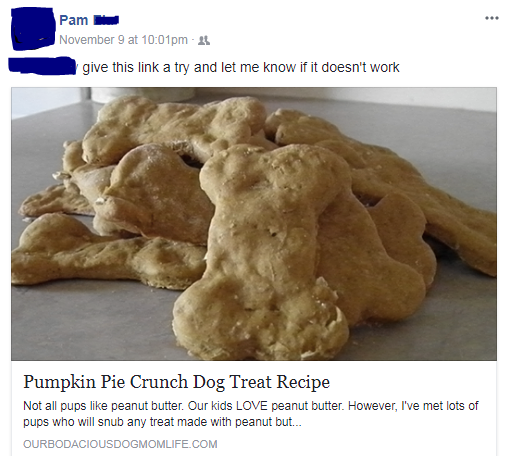Visit OURBODACIOUSDOGMOMLIFE.COM domain link
This screenshot has height=456, width=506.
click(x=120, y=444)
